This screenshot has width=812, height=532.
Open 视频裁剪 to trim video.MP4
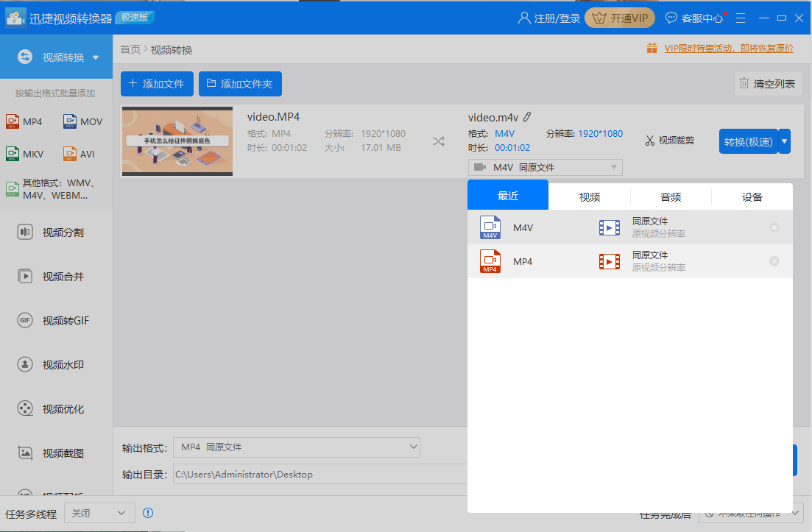pos(670,140)
